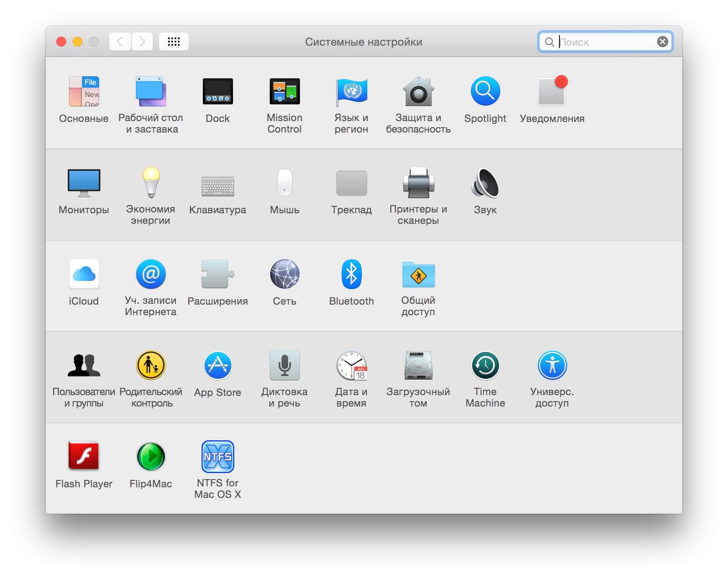Click the yellow minimize window button
This screenshot has width=728, height=579.
coord(78,42)
